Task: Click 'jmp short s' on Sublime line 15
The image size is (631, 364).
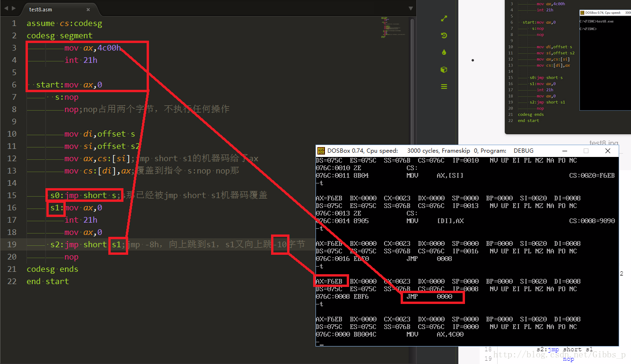Action: (x=90, y=196)
